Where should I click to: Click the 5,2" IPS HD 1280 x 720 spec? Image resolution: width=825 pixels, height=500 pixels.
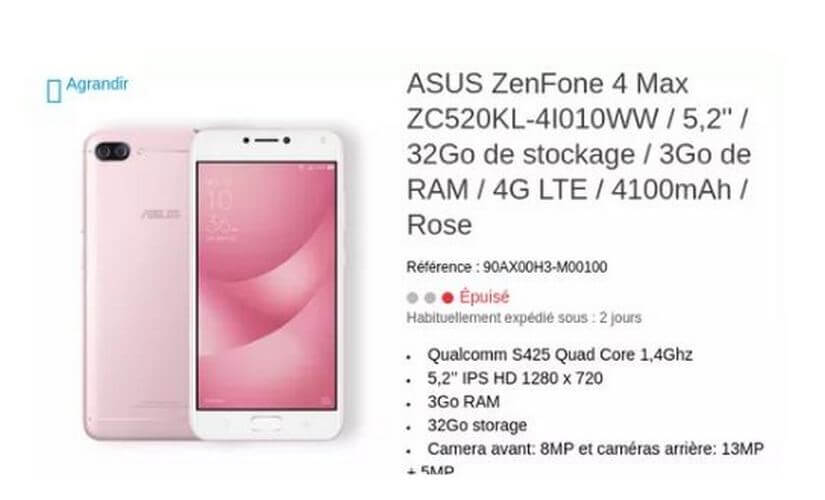515,378
